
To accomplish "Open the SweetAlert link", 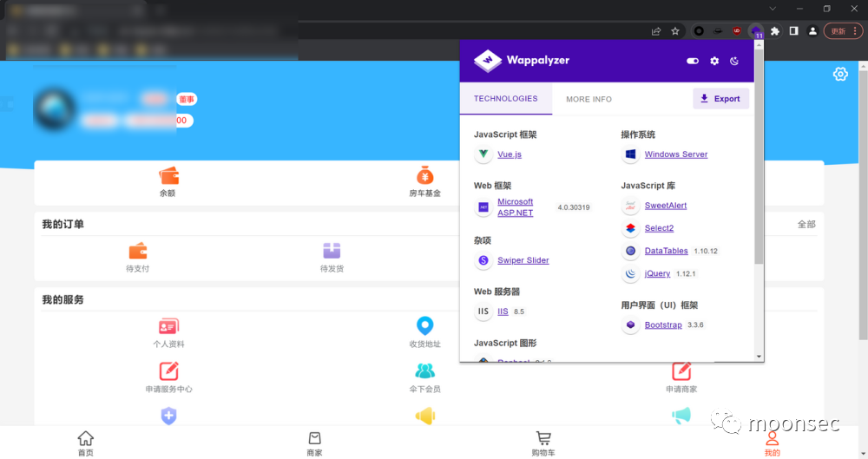I will (x=666, y=206).
